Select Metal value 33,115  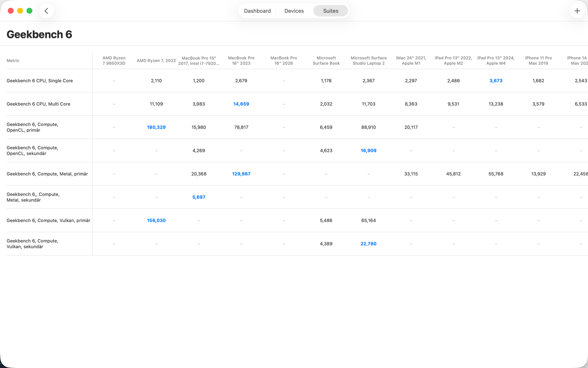pyautogui.click(x=411, y=174)
